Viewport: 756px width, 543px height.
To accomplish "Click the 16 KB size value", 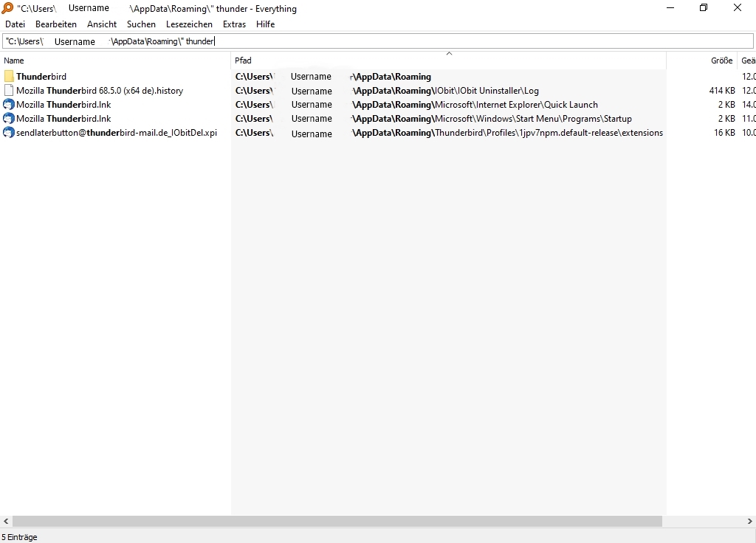I will 724,132.
